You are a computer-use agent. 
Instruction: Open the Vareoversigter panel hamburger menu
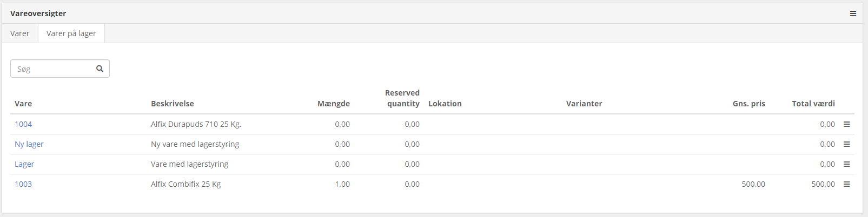[x=853, y=13]
